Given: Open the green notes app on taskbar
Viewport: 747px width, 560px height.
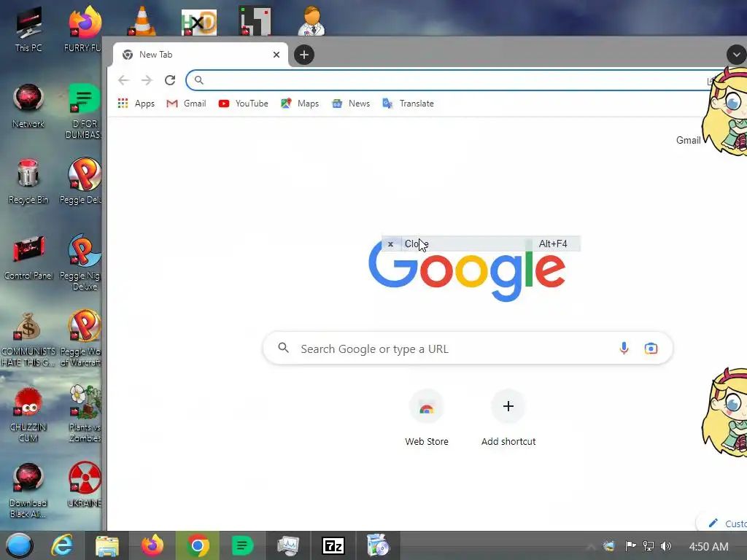Looking at the screenshot, I should coord(242,545).
